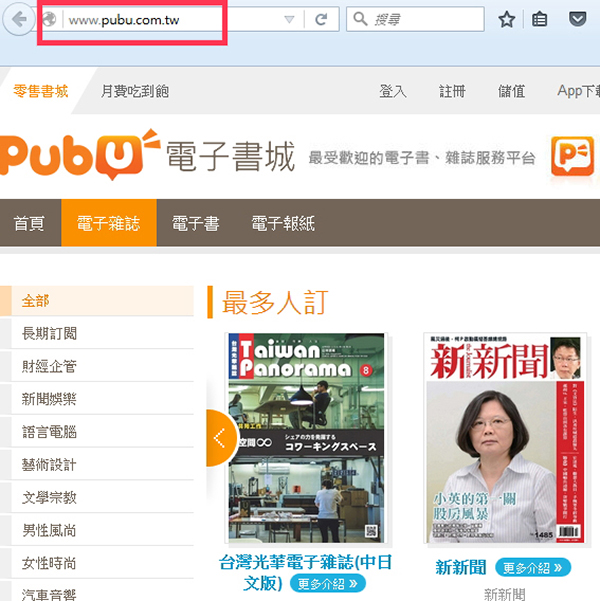
Task: Click 更多介紹 under 台灣光華電子雜誌
Action: pos(328,584)
